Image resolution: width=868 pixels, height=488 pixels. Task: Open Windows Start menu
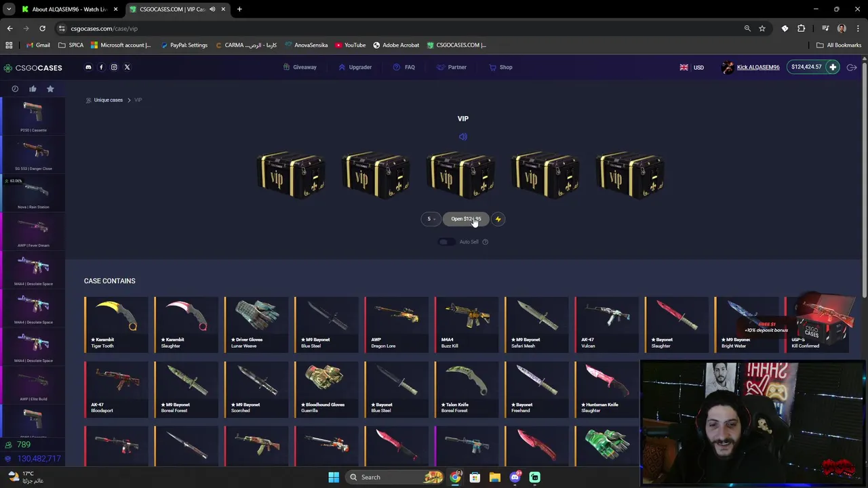334,477
